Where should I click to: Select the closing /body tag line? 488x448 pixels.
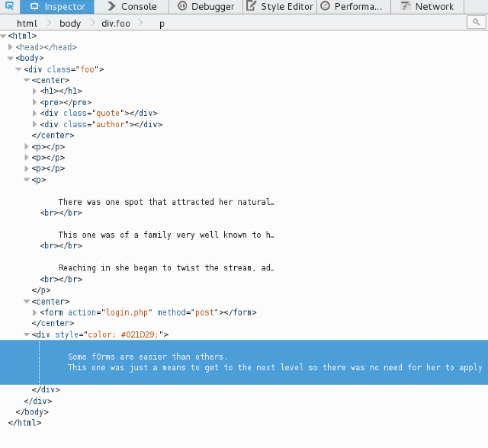point(32,412)
